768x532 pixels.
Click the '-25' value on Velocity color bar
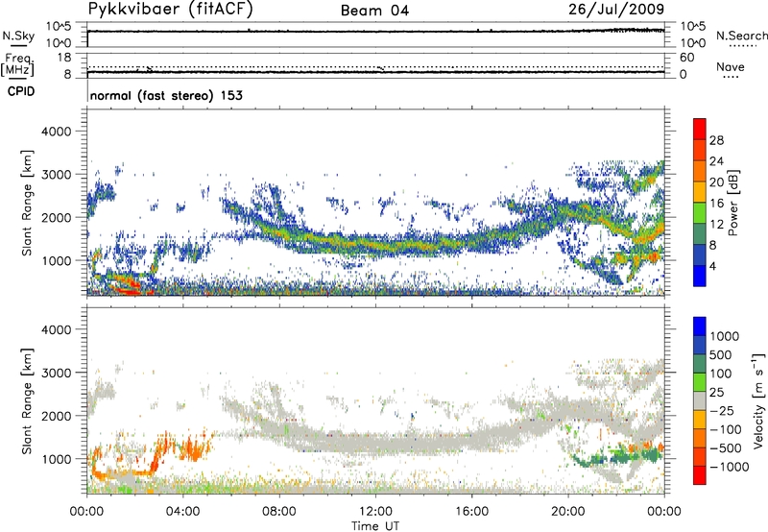click(722, 410)
